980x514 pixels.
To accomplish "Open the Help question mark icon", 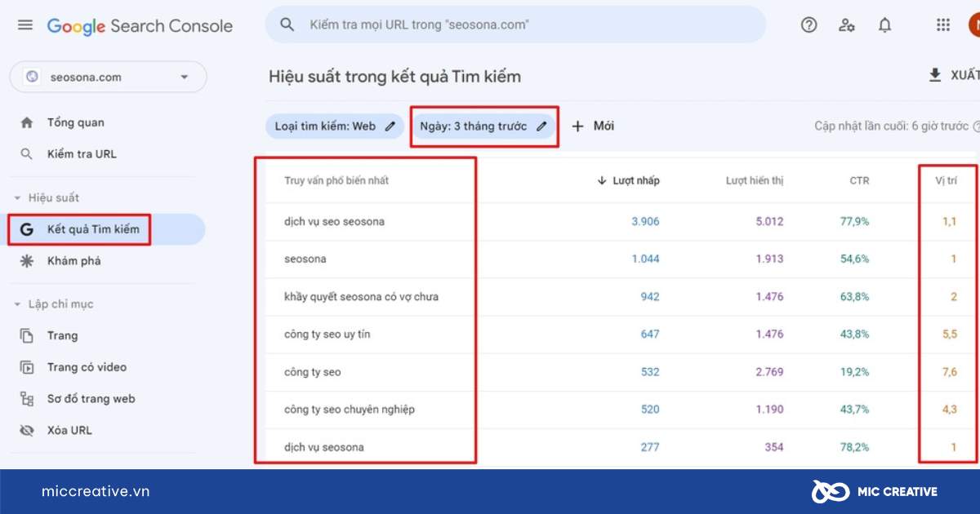I will [809, 25].
